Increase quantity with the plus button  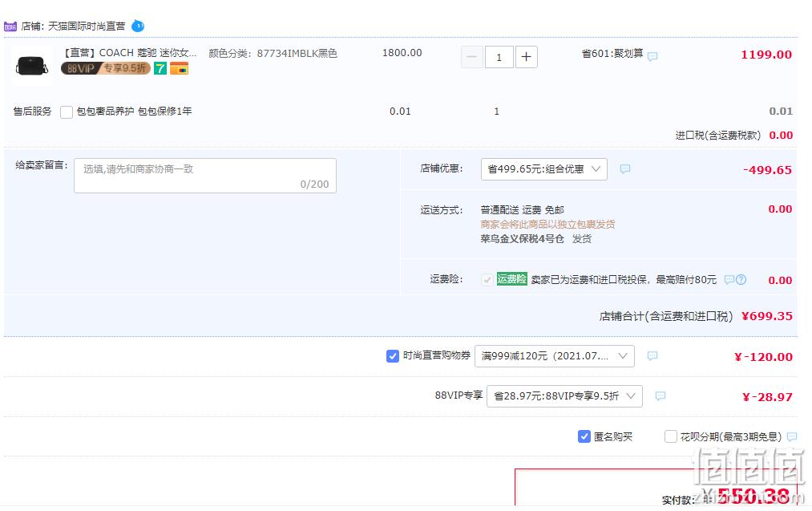[526, 57]
